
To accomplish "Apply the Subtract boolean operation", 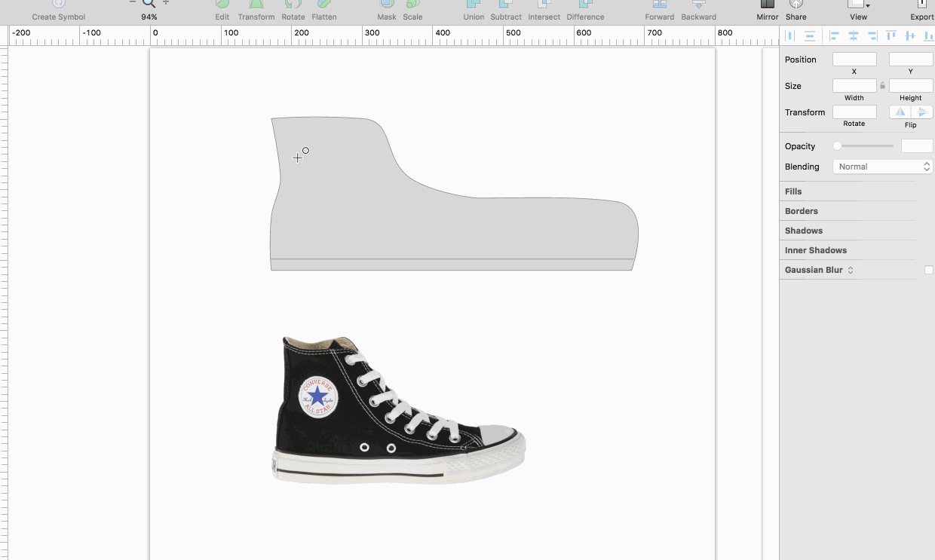I will [x=506, y=11].
